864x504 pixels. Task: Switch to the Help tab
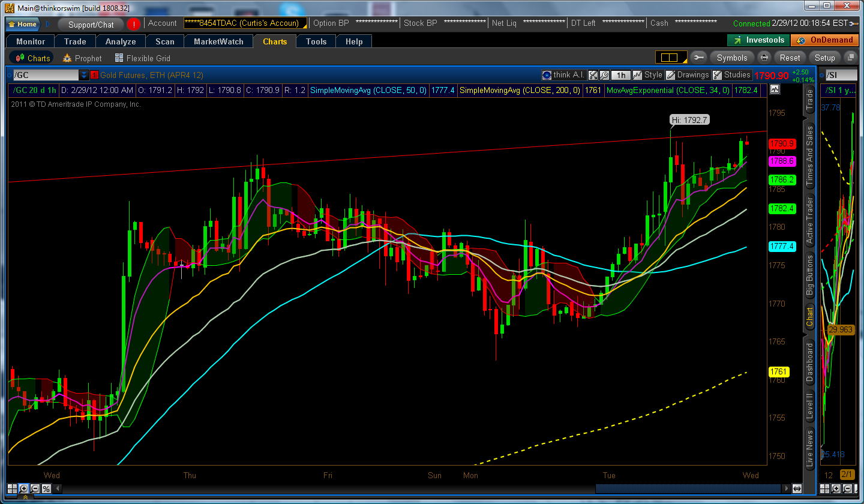[x=354, y=41]
